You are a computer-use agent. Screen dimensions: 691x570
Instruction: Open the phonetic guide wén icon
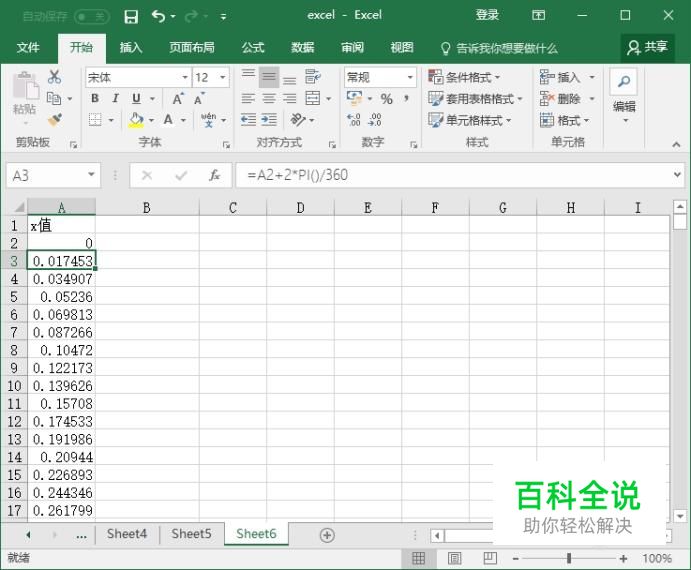click(208, 119)
